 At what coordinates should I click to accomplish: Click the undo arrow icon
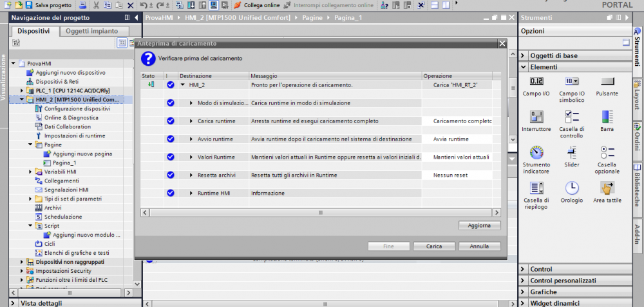(x=142, y=5)
